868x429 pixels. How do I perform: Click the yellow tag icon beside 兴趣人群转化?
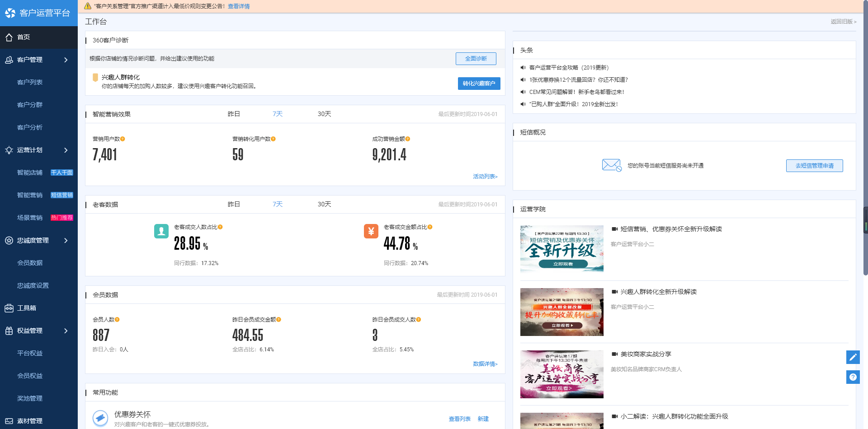pyautogui.click(x=95, y=78)
